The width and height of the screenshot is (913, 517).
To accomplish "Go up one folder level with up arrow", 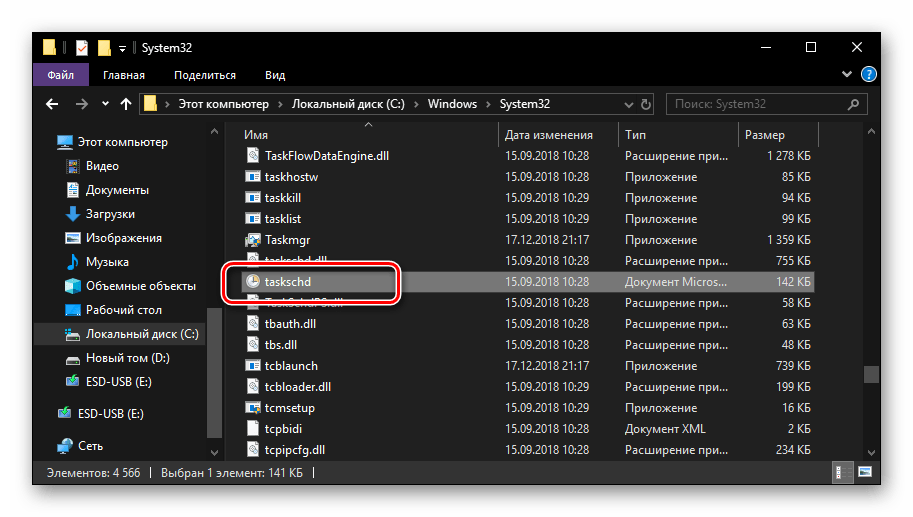I will coord(125,104).
